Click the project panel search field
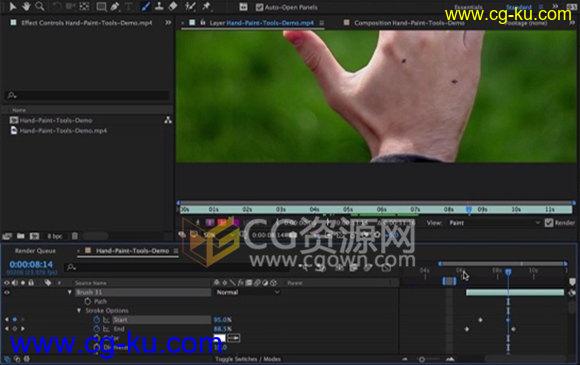Viewport: 580px width, 365px height. click(88, 95)
